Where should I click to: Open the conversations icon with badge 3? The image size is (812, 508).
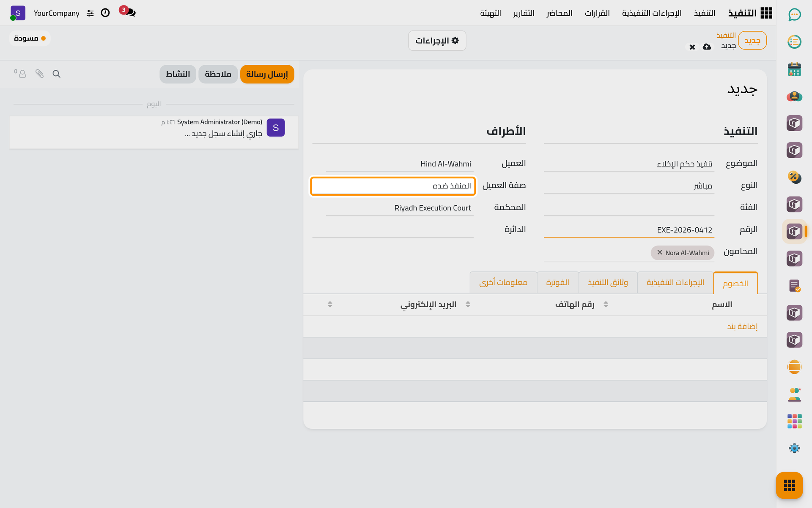128,12
